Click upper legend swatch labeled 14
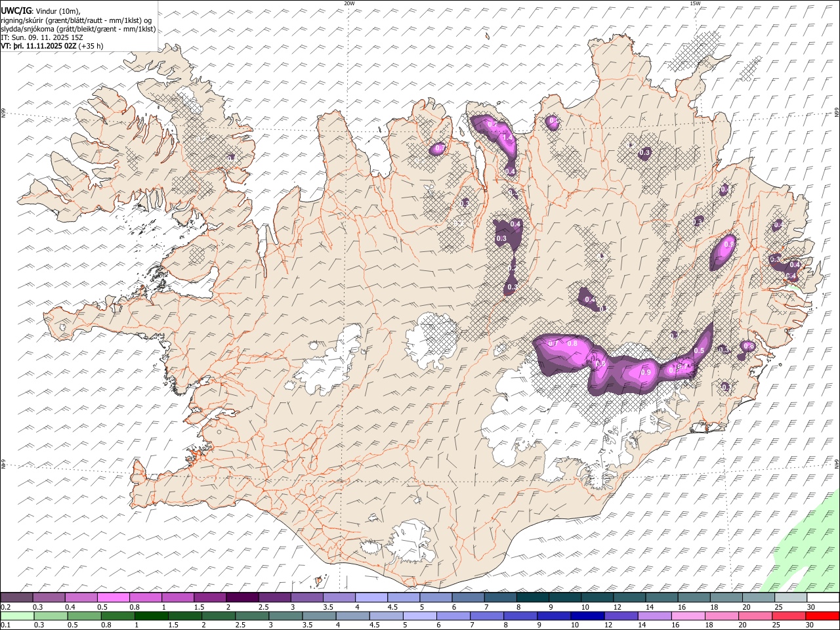 coord(661,597)
